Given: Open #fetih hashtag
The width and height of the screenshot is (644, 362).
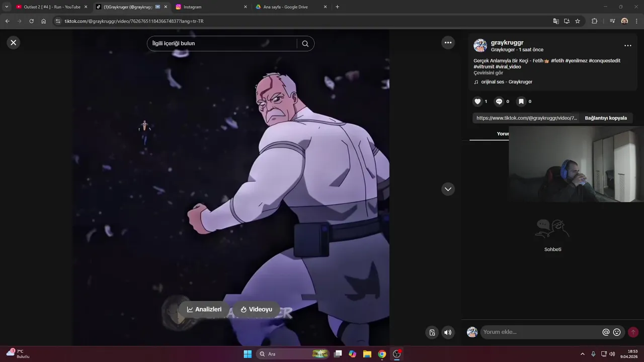Looking at the screenshot, I should tap(557, 61).
